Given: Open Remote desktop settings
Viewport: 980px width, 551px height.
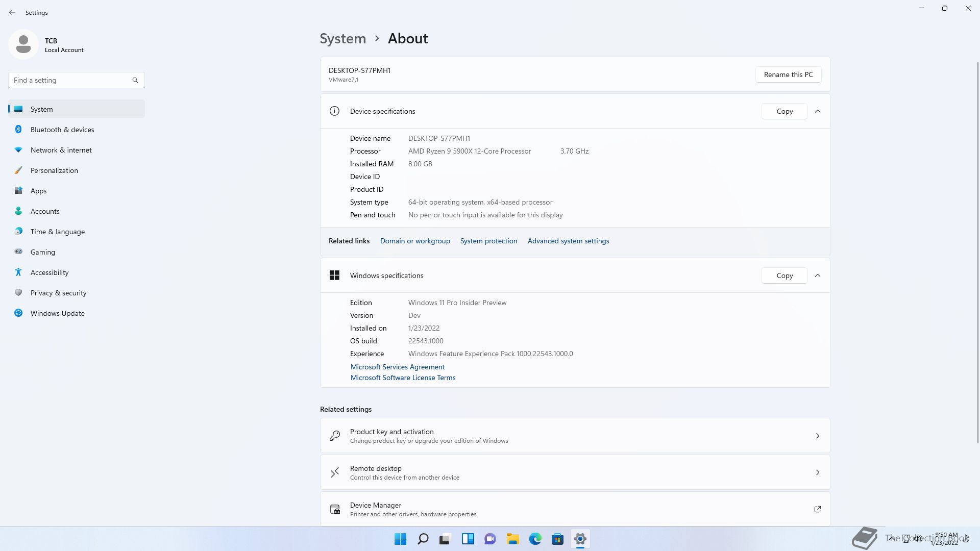Looking at the screenshot, I should click(x=575, y=472).
